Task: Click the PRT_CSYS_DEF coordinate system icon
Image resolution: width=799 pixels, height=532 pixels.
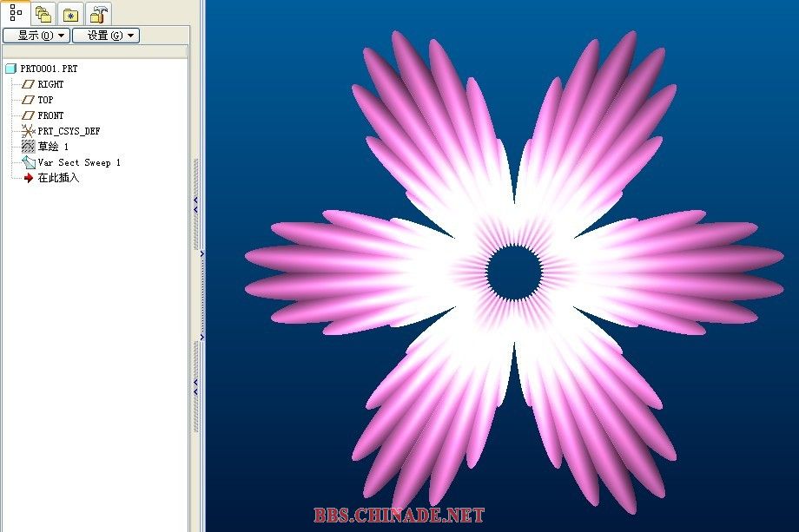Action: [x=28, y=131]
